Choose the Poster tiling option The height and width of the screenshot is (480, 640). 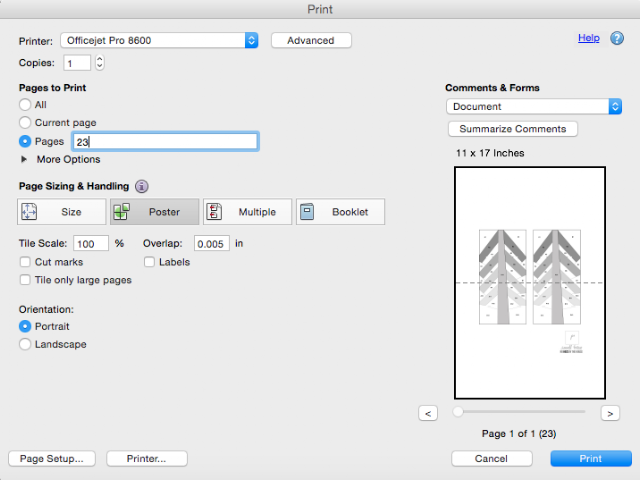[155, 212]
